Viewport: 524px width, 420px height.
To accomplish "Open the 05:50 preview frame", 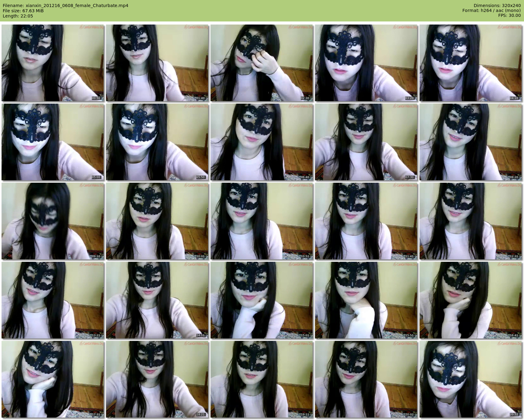I will 157,142.
